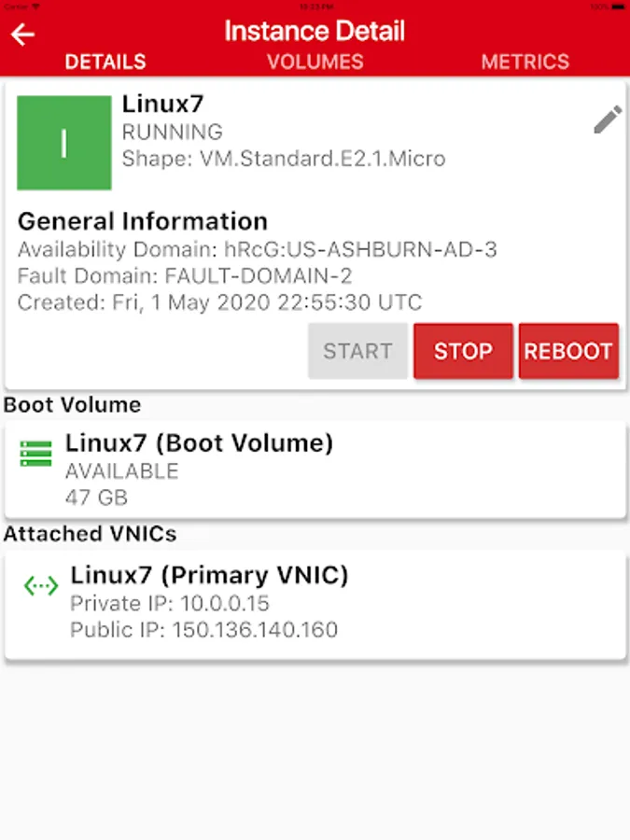Click the Availability Domain line

click(x=258, y=249)
